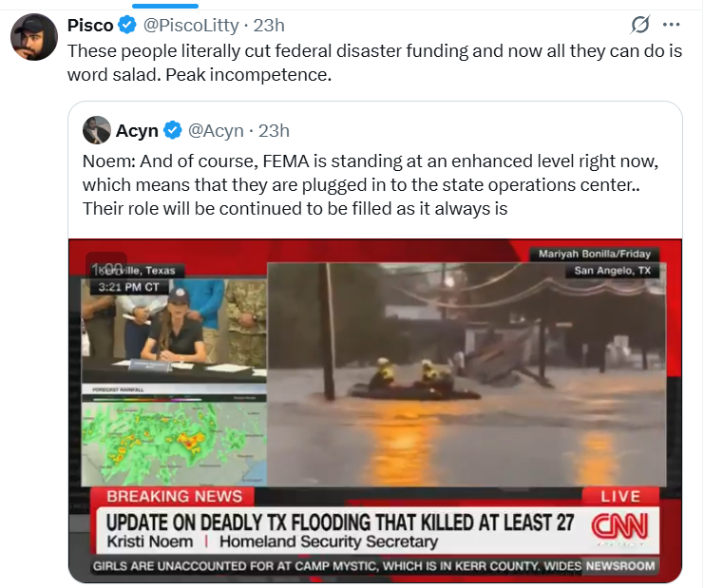
Task: Click the Grok explain icon on Pisco's post
Action: pos(639,25)
